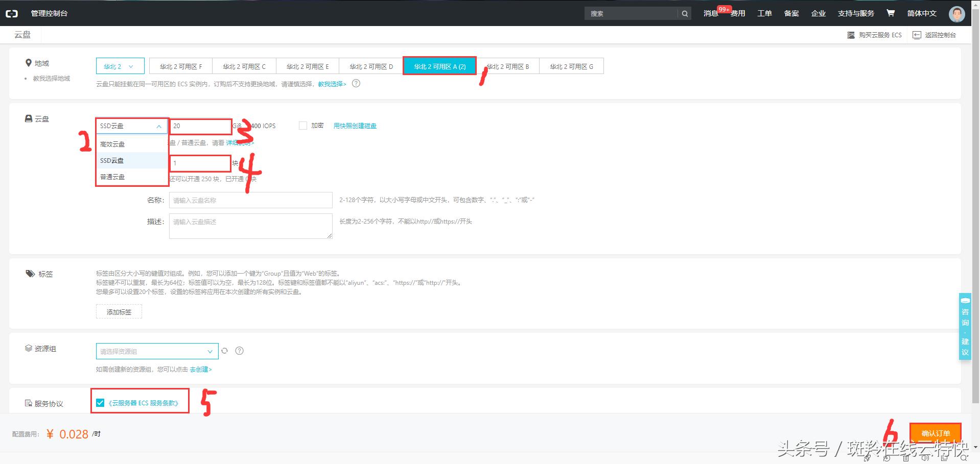This screenshot has height=464, width=980.
Task: Uncheck the ECS 服务条款 agreement checkbox
Action: [x=100, y=403]
